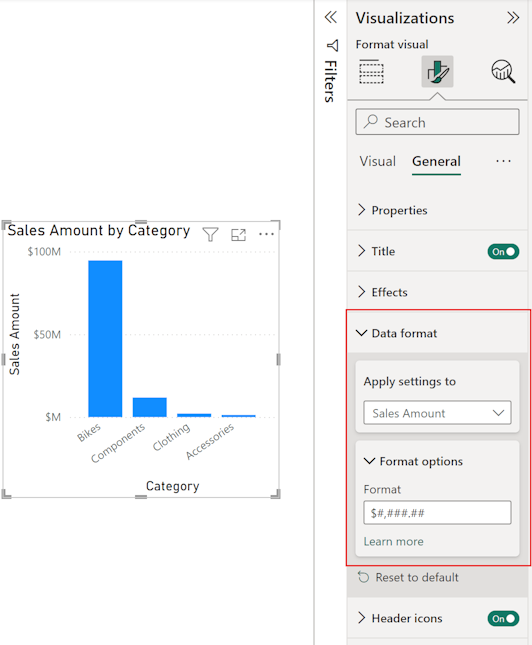This screenshot has height=645, width=532.
Task: Collapse Visualizations pane with double chevron
Action: coord(513,18)
